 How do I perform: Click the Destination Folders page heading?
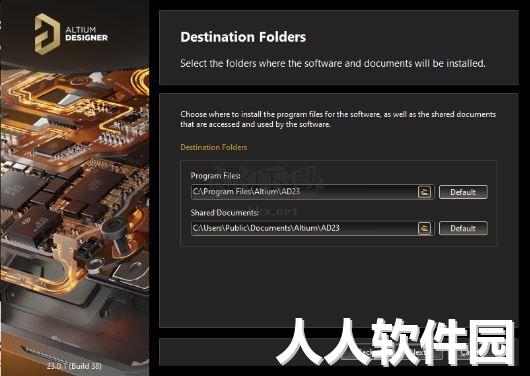243,37
